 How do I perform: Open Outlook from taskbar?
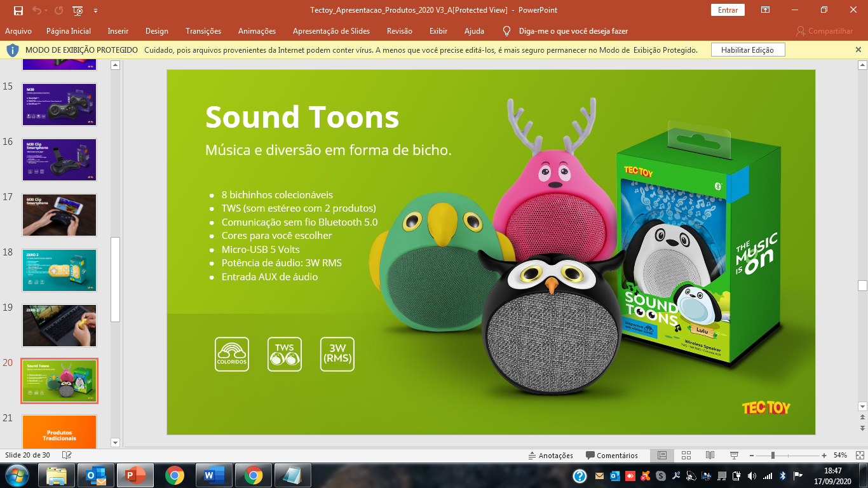[96, 475]
